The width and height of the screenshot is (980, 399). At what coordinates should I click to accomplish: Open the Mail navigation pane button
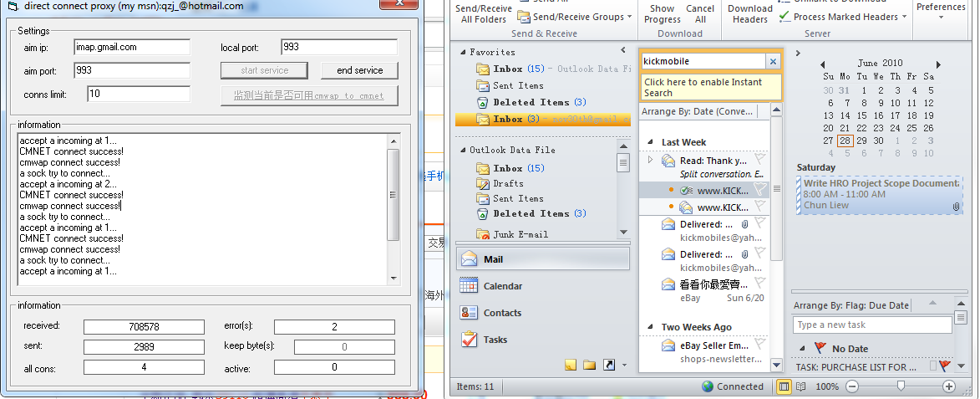(543, 259)
